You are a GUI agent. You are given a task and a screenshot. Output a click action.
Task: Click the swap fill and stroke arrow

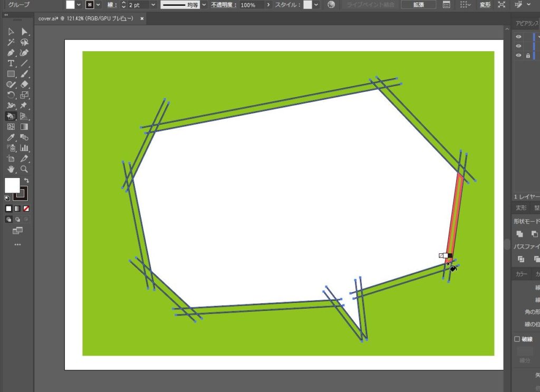pyautogui.click(x=27, y=180)
